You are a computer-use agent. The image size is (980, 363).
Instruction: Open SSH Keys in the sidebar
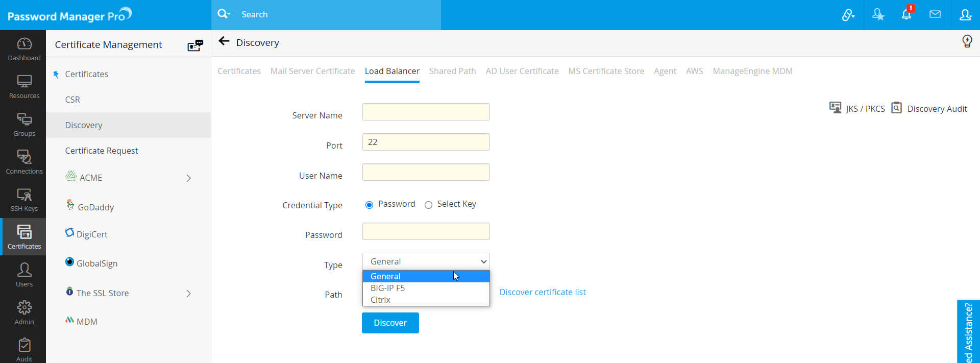(x=24, y=200)
